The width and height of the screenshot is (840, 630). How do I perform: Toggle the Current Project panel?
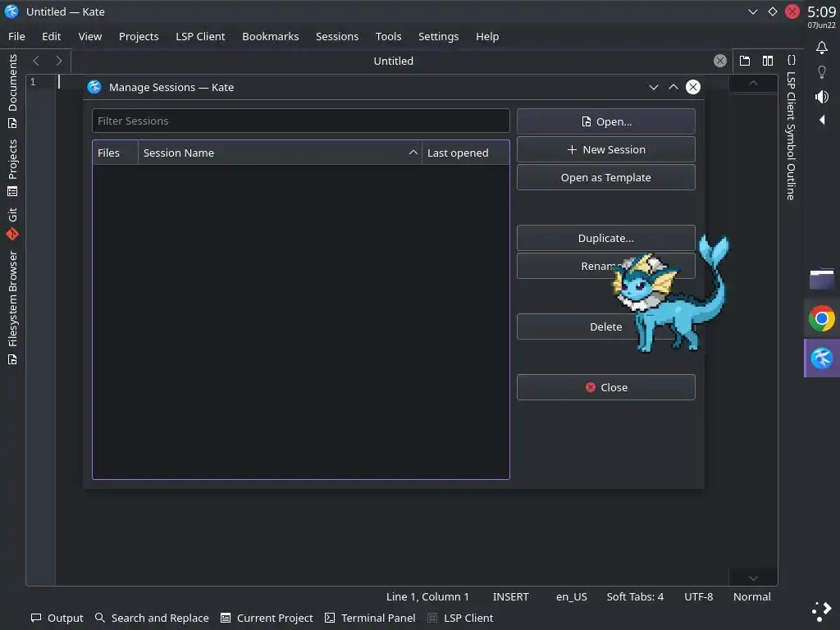(x=267, y=619)
